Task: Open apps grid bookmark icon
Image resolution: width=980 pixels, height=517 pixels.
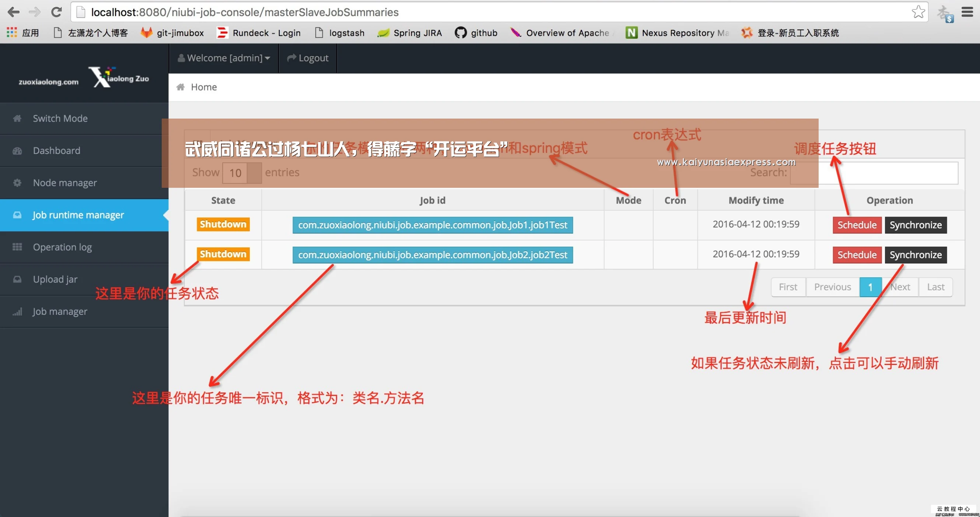Action: point(12,33)
